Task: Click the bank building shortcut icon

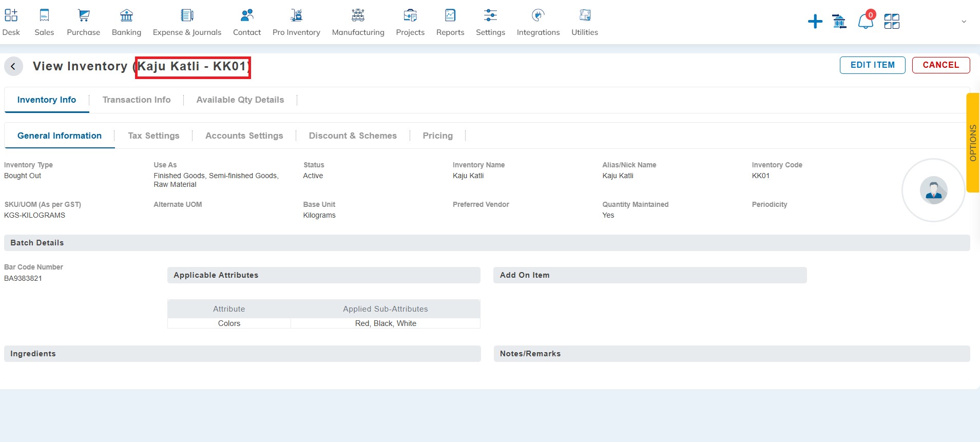Action: 839,22
